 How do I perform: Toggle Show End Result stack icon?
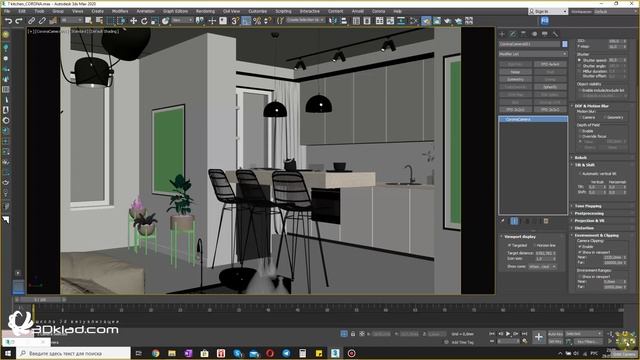[514, 221]
